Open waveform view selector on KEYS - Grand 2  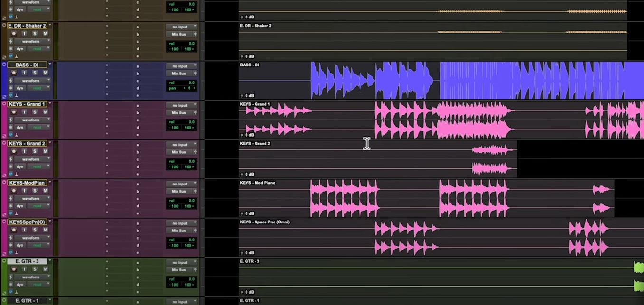[33, 159]
